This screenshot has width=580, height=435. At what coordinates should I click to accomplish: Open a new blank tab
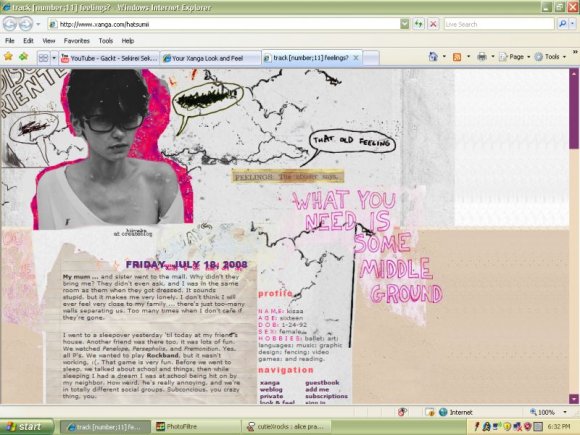pos(371,58)
